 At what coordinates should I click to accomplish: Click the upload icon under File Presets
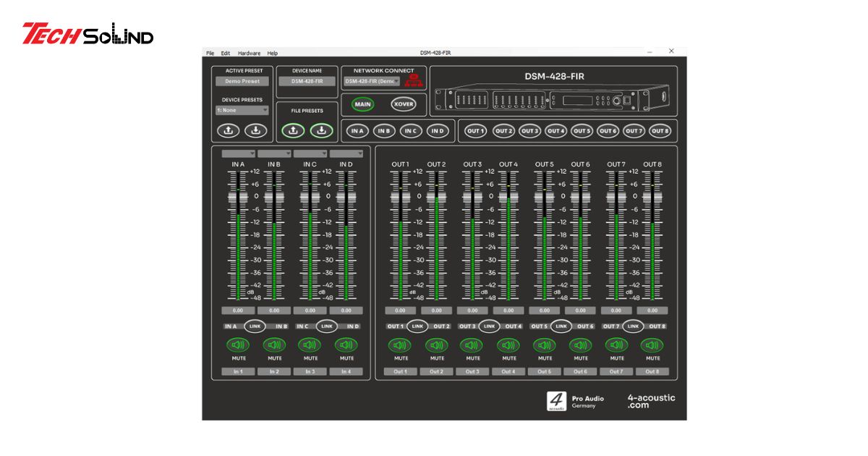coord(293,130)
